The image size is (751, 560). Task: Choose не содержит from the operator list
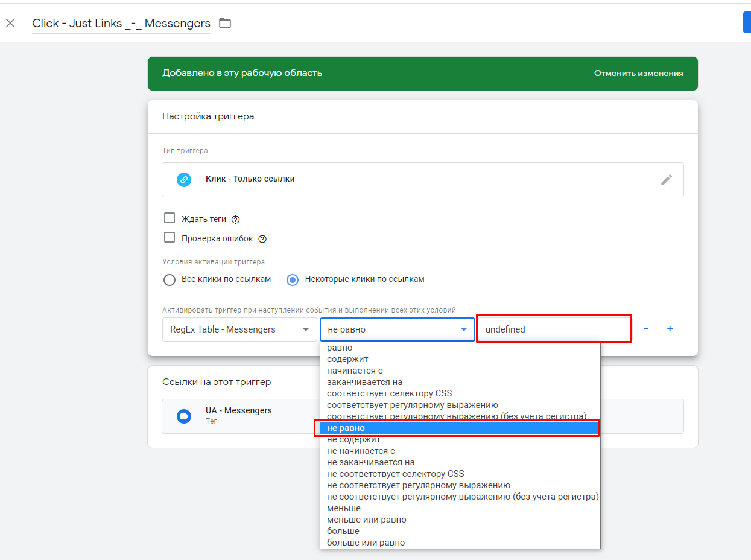click(x=353, y=440)
